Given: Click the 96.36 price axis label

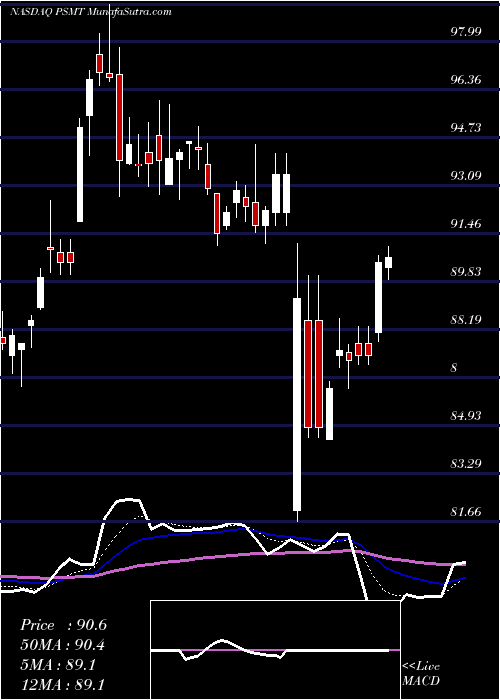Looking at the screenshot, I should pyautogui.click(x=466, y=80).
